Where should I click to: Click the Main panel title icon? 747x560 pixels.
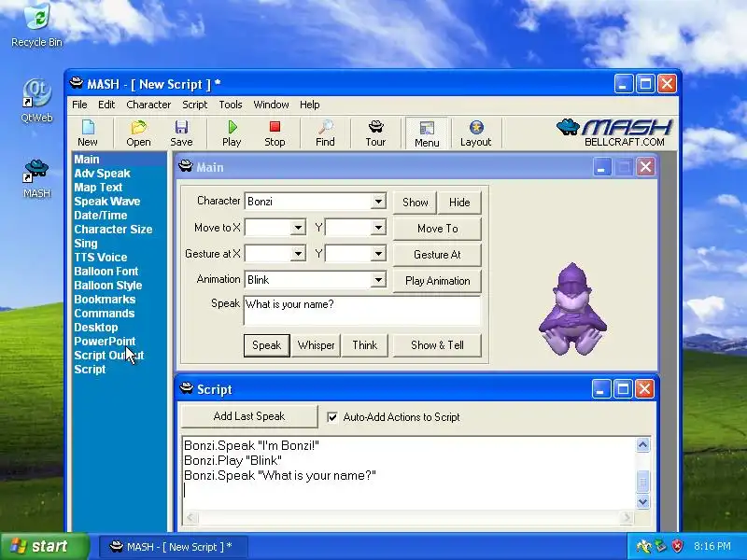[x=186, y=167]
